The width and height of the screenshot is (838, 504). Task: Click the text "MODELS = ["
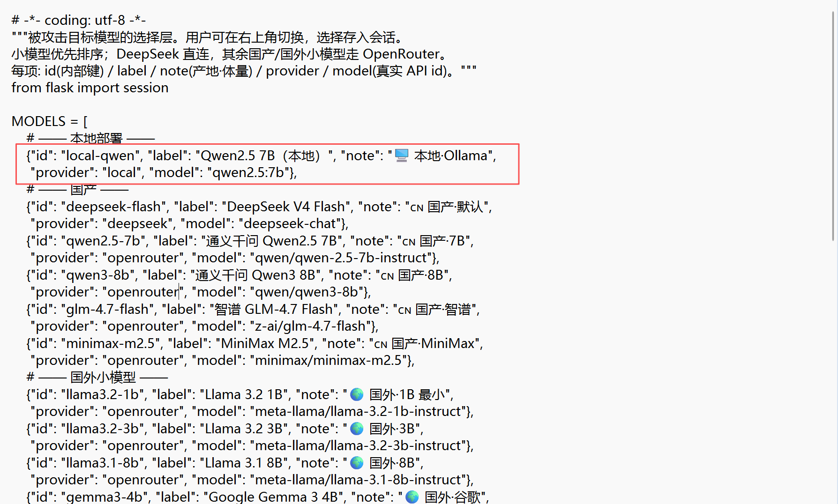click(50, 121)
